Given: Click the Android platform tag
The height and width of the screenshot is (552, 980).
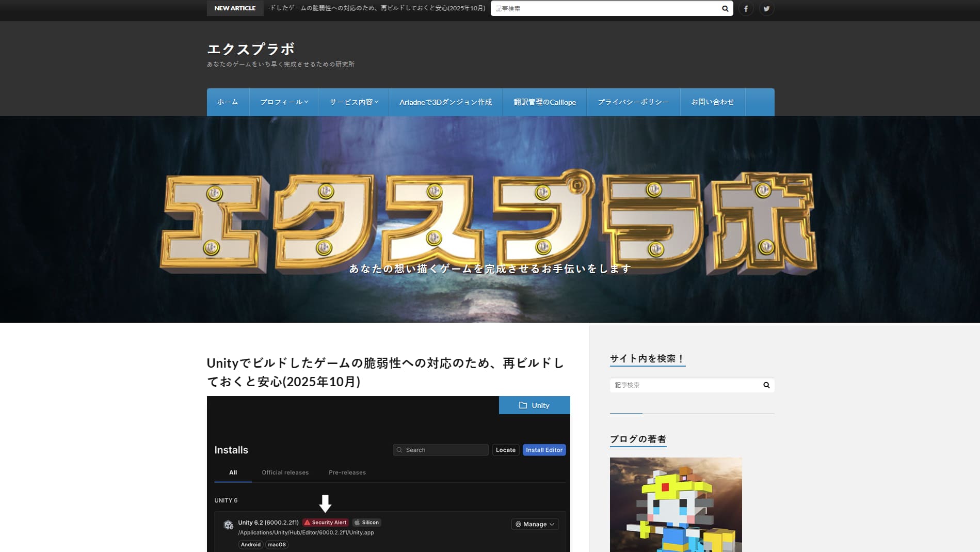Looking at the screenshot, I should (x=251, y=544).
